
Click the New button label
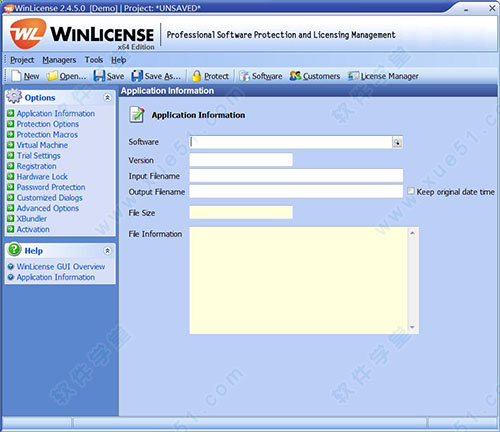tap(31, 76)
